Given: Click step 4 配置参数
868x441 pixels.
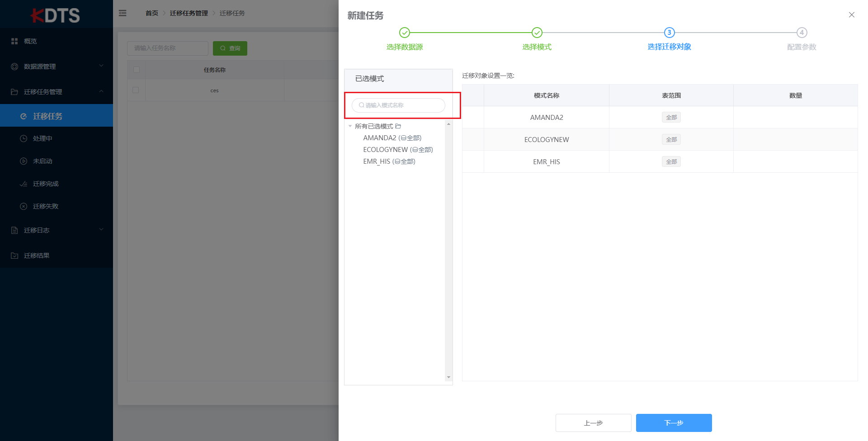Looking at the screenshot, I should [802, 39].
